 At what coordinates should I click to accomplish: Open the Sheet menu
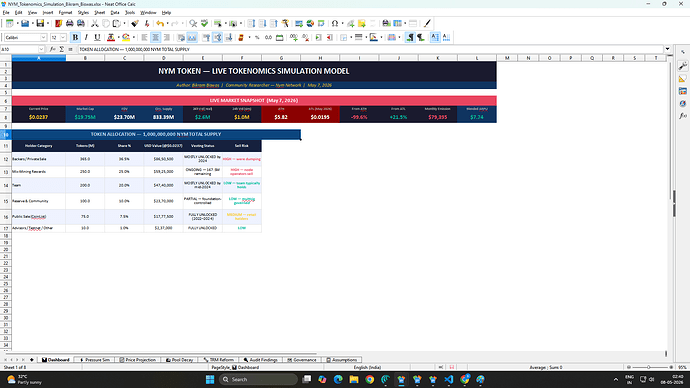(x=99, y=13)
